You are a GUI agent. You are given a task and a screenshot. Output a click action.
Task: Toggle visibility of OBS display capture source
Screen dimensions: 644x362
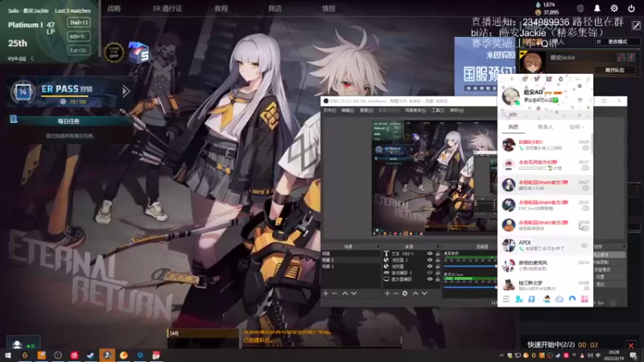click(x=430, y=279)
